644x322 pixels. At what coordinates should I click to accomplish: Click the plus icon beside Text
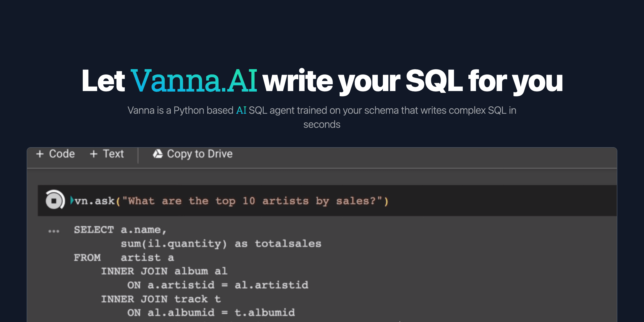click(x=94, y=154)
